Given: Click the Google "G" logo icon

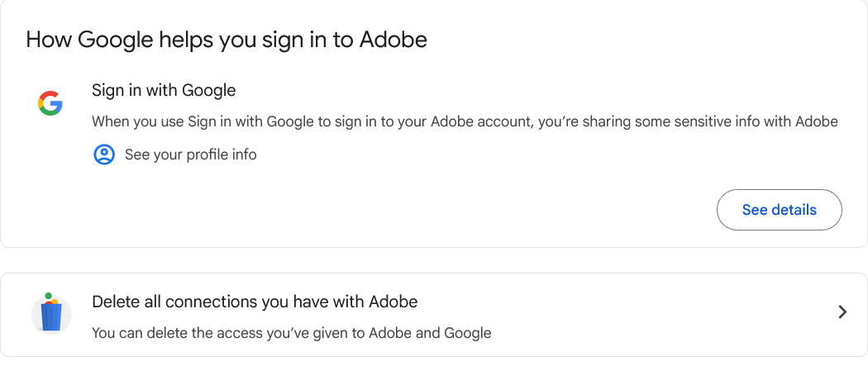Looking at the screenshot, I should (x=50, y=103).
